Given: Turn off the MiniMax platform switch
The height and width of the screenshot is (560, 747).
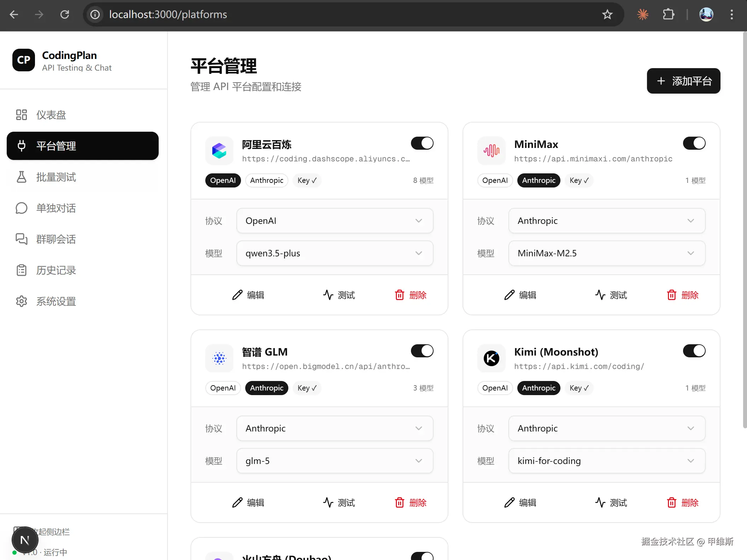Looking at the screenshot, I should (x=694, y=143).
